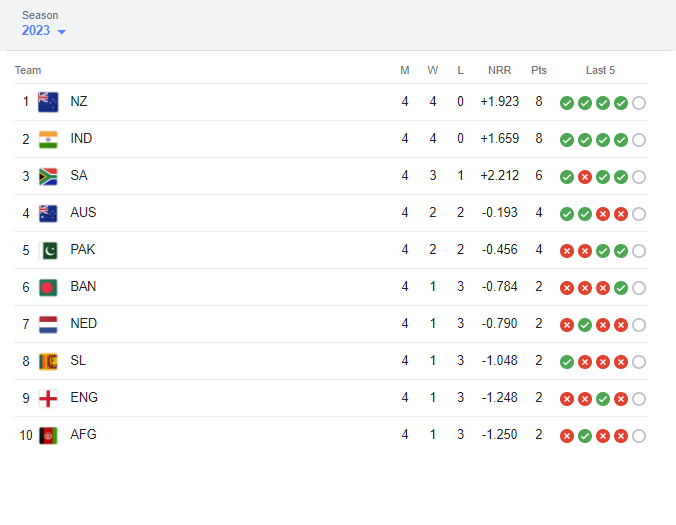This screenshot has width=676, height=525.
Task: Click the New Zealand flag icon
Action: pos(48,102)
